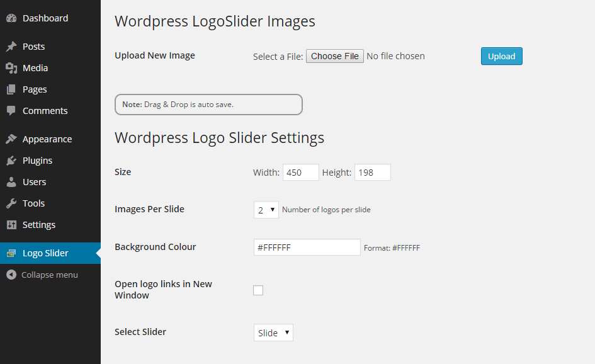
Task: Click the Settings sliders icon
Action: click(x=11, y=225)
